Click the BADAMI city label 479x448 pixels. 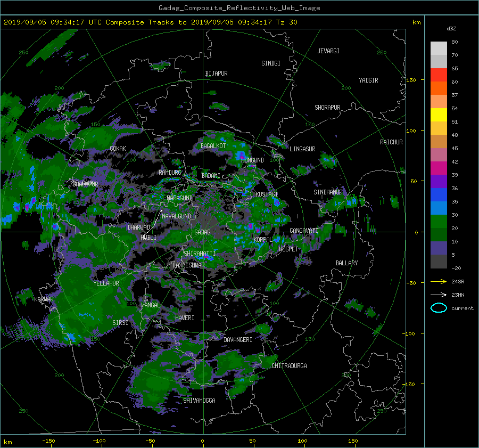pos(211,176)
